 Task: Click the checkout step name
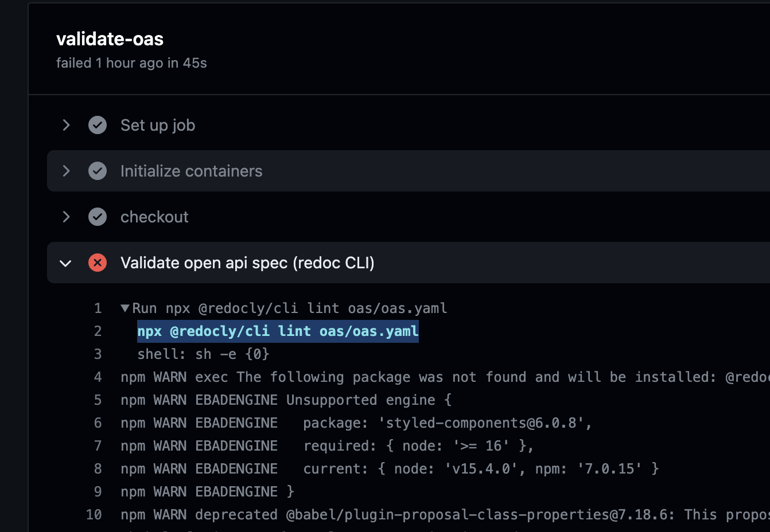[x=154, y=217]
